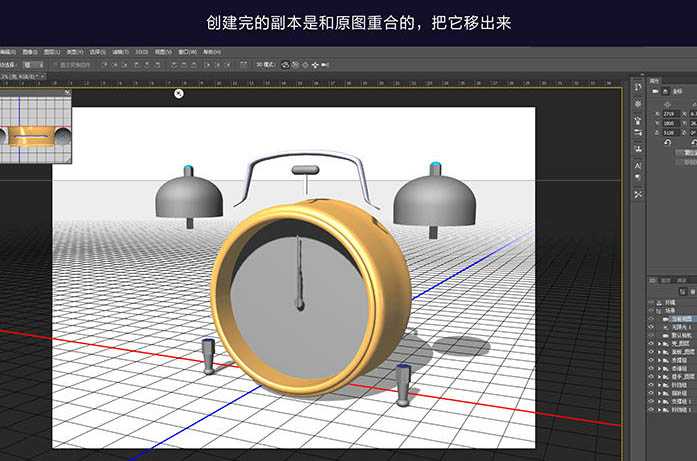Viewport: 697px width, 461px height.
Task: Click the Auto-Align Layers icon in options bar
Action: [x=244, y=65]
